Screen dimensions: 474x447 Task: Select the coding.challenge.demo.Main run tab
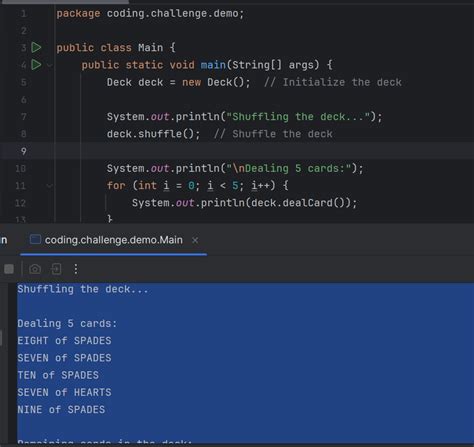point(114,240)
